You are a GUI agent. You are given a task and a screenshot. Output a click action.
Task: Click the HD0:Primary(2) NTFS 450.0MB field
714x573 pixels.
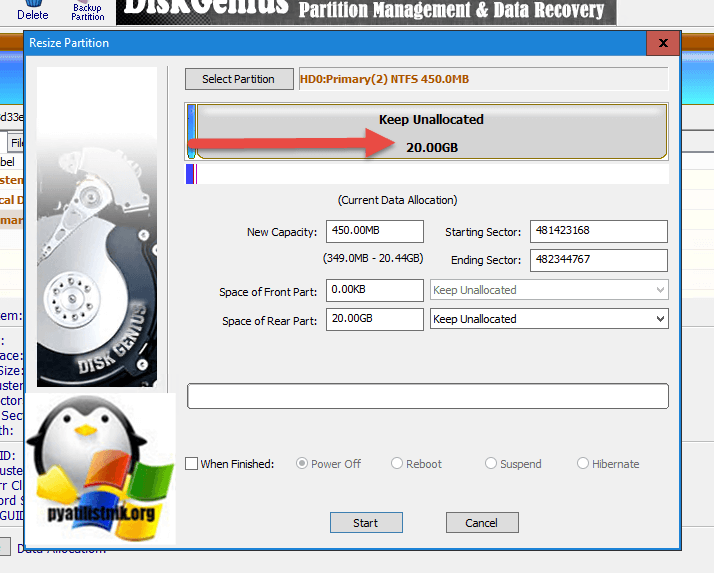(x=484, y=79)
